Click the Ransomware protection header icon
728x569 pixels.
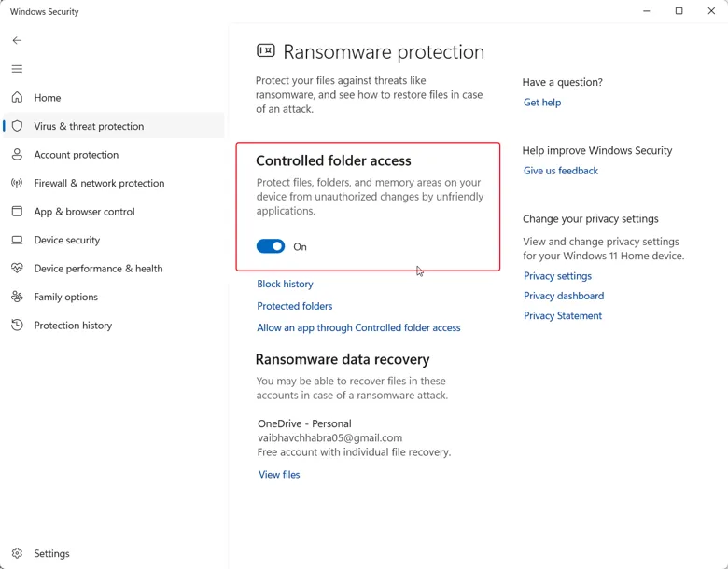click(x=266, y=50)
